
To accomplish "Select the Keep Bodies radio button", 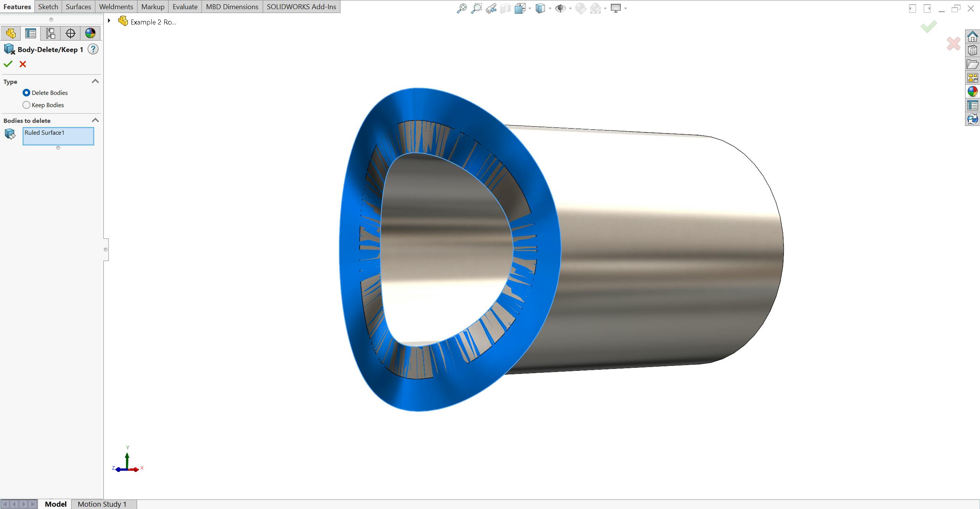I will point(26,104).
